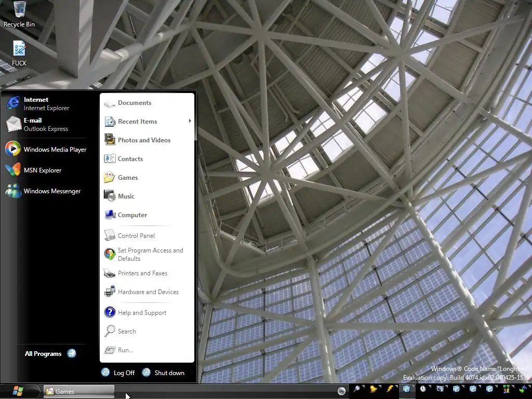Click the Log Off button

(118, 373)
